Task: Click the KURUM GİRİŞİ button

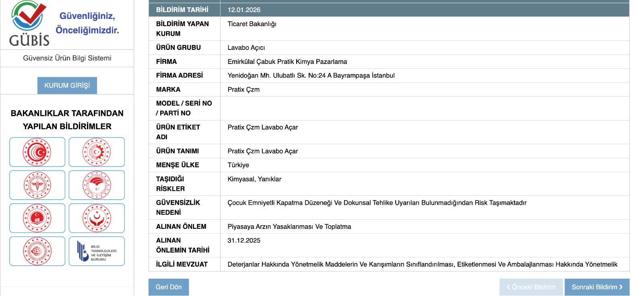Action: click(x=67, y=85)
